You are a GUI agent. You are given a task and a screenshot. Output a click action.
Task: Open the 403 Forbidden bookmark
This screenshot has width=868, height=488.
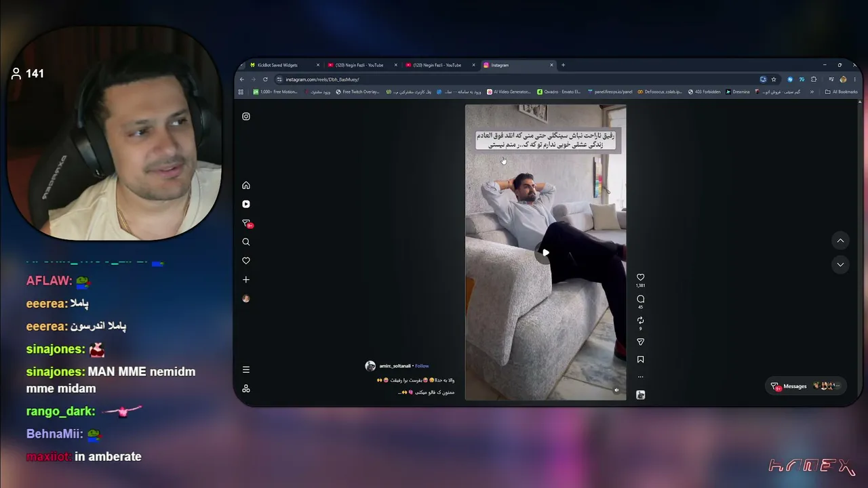coord(704,92)
